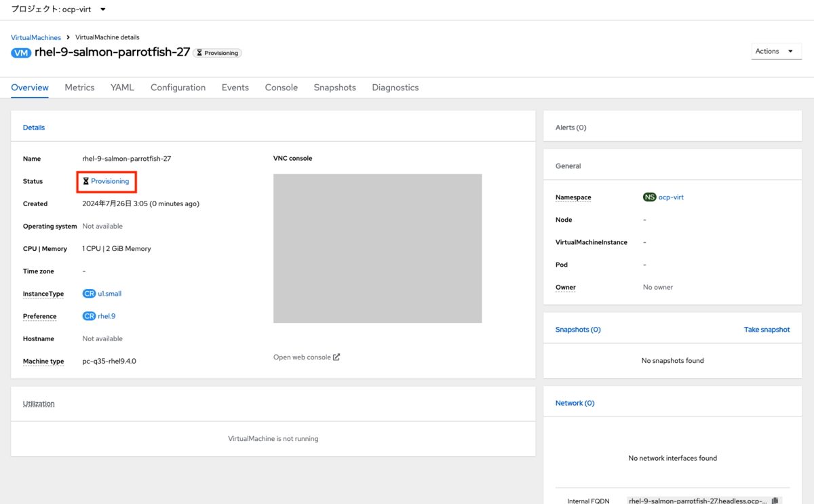
Task: Click the Provisioning status link in Details
Action: pos(110,181)
